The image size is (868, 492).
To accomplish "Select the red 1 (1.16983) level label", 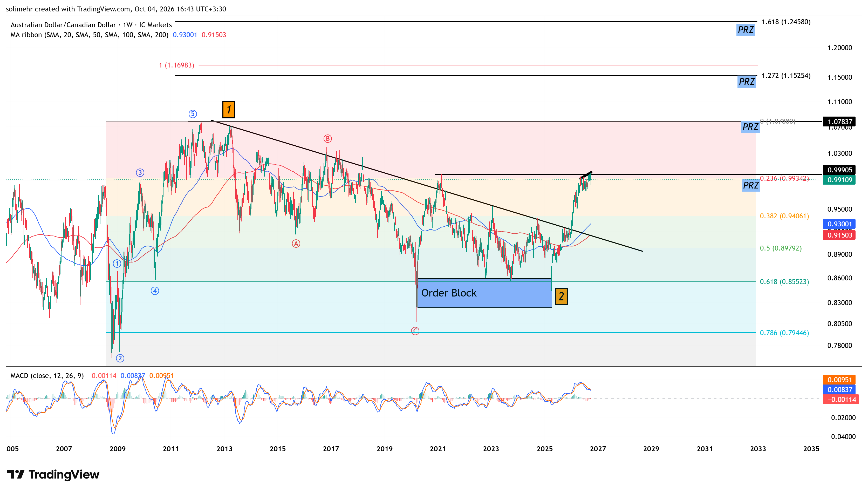I will point(177,65).
